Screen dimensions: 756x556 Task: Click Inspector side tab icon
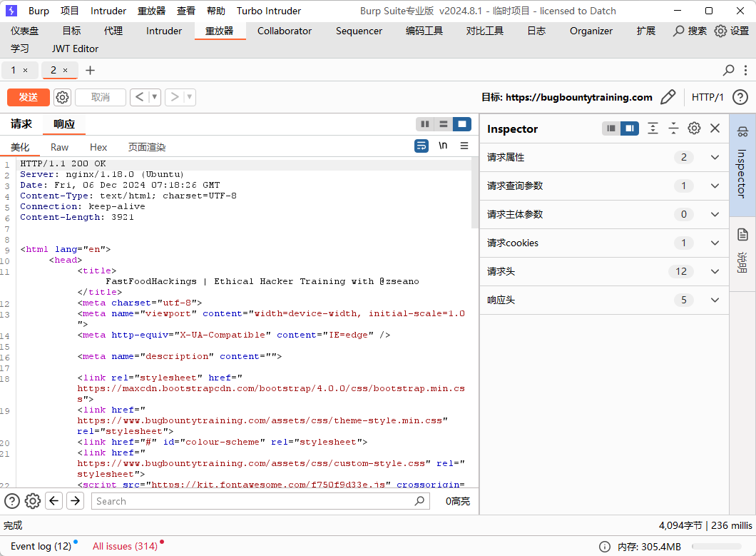(x=742, y=131)
